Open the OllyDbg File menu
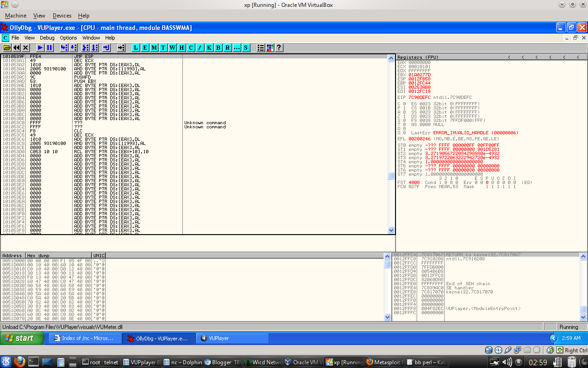 16,38
